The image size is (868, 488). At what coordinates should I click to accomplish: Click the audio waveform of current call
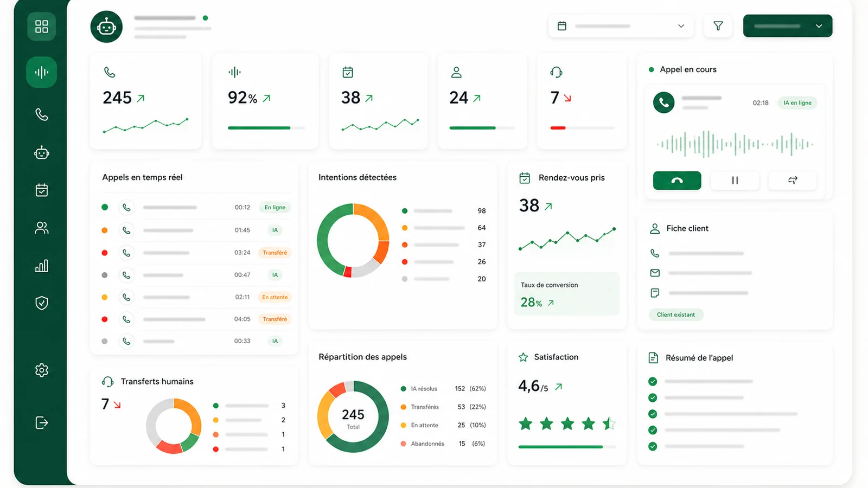[x=735, y=144]
